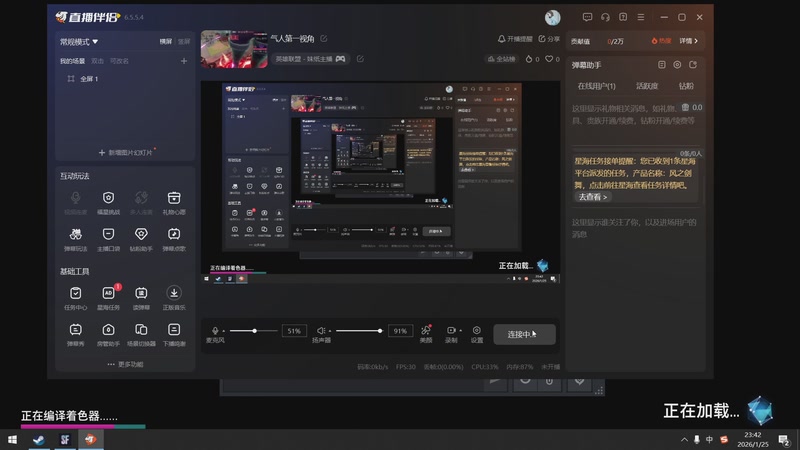Pop out the 弹幕助手 panel
Viewport: 800px width, 450px height.
pyautogui.click(x=693, y=65)
